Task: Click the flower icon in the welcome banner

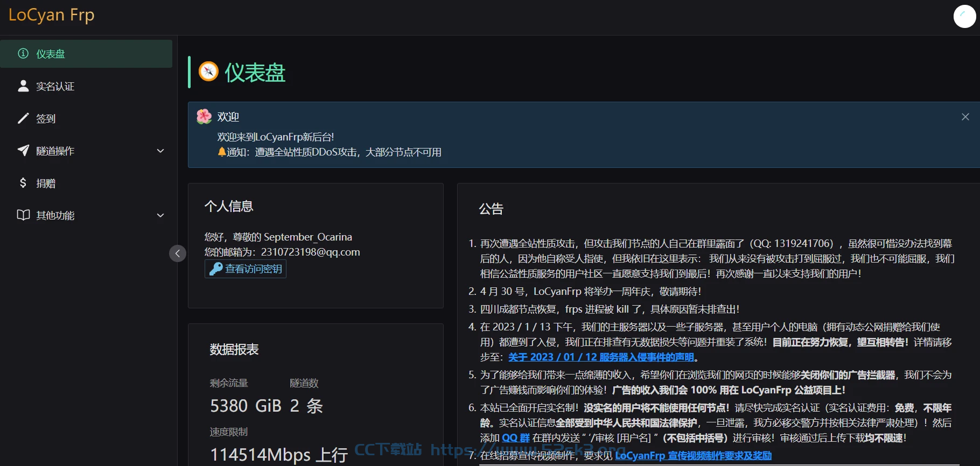Action: tap(204, 116)
